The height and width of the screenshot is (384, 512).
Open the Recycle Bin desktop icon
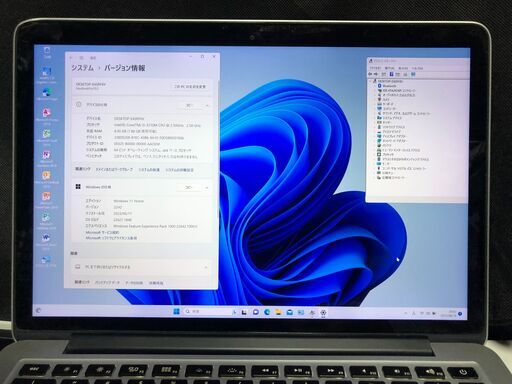point(47,52)
